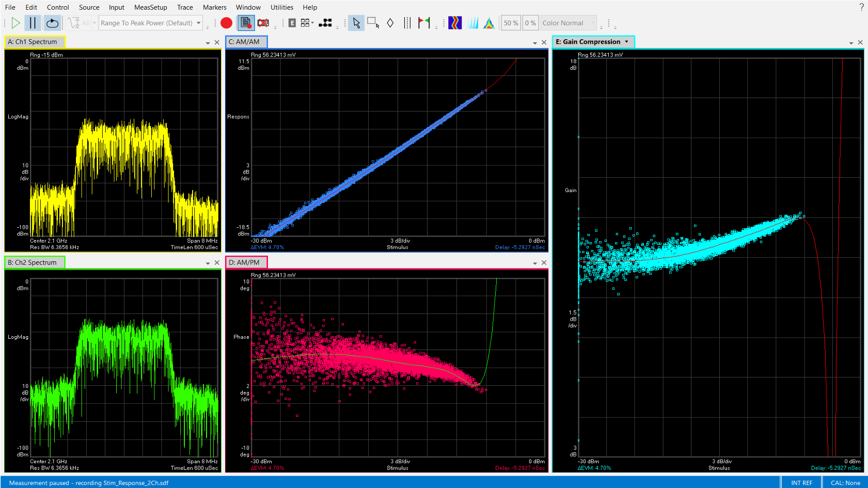Toggle the E marker coupling button
The width and height of the screenshot is (868, 488).
point(292,23)
